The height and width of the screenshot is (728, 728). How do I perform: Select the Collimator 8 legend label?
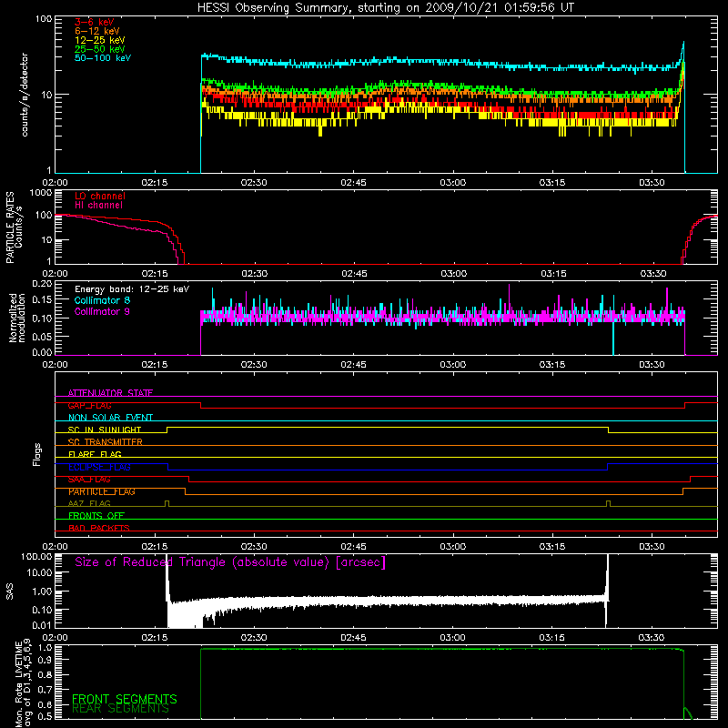[102, 300]
